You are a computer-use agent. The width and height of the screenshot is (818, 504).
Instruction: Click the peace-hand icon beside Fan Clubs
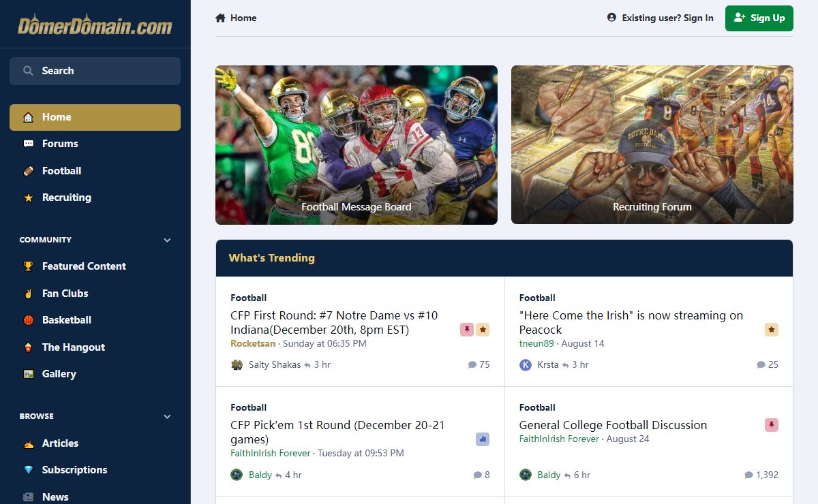pyautogui.click(x=28, y=294)
